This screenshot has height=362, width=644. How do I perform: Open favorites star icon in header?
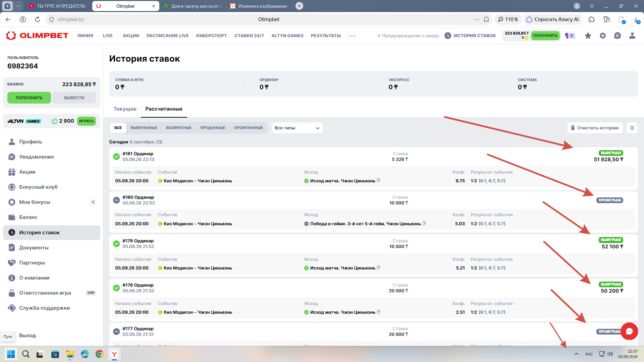[x=588, y=36]
